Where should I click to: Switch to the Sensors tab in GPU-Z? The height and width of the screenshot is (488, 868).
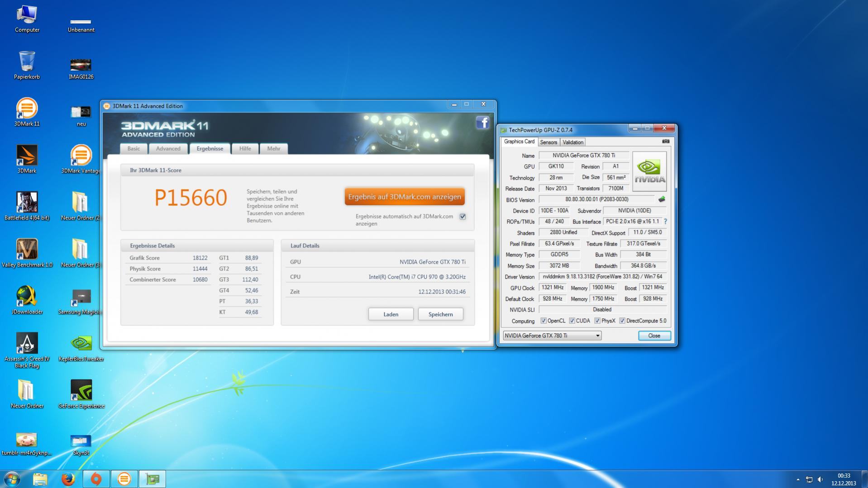click(548, 142)
